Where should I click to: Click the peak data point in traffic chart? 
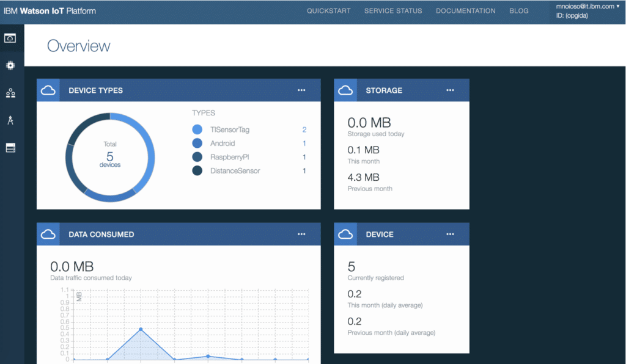coord(141,329)
